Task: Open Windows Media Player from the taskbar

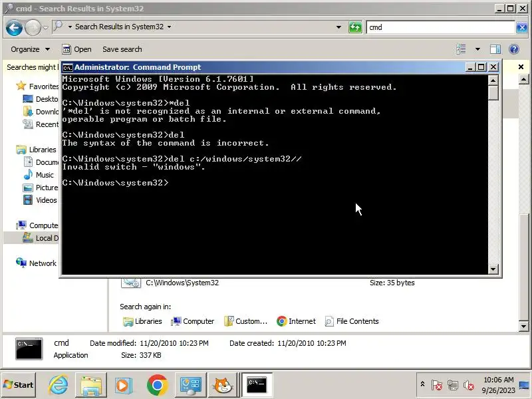Action: 124,385
